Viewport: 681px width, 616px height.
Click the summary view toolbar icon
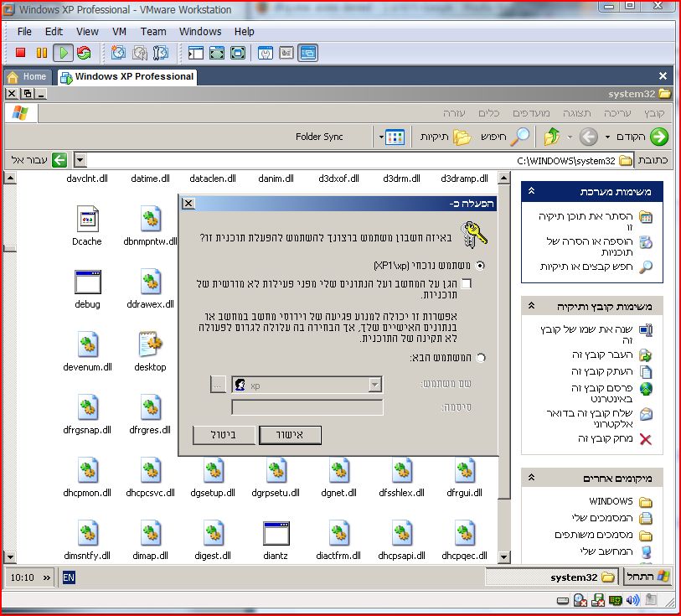click(x=266, y=53)
